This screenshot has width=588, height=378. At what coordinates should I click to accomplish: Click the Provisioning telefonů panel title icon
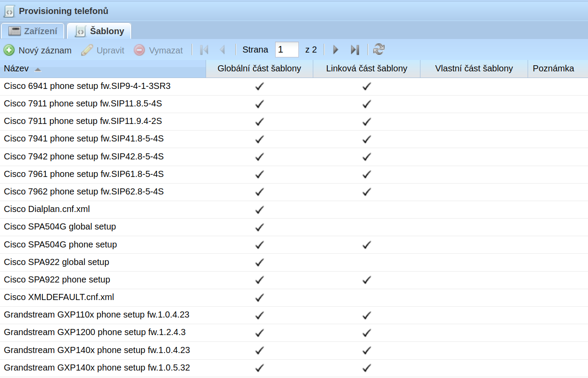(9, 11)
